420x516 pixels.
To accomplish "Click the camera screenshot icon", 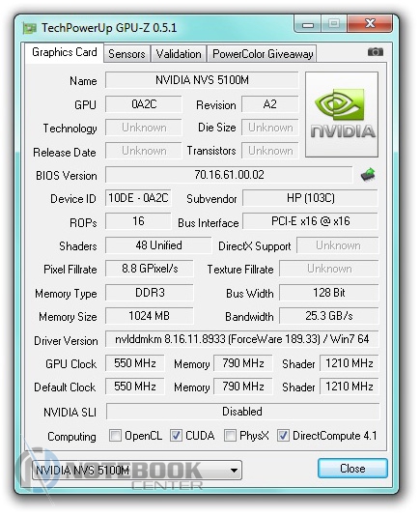I will point(376,52).
